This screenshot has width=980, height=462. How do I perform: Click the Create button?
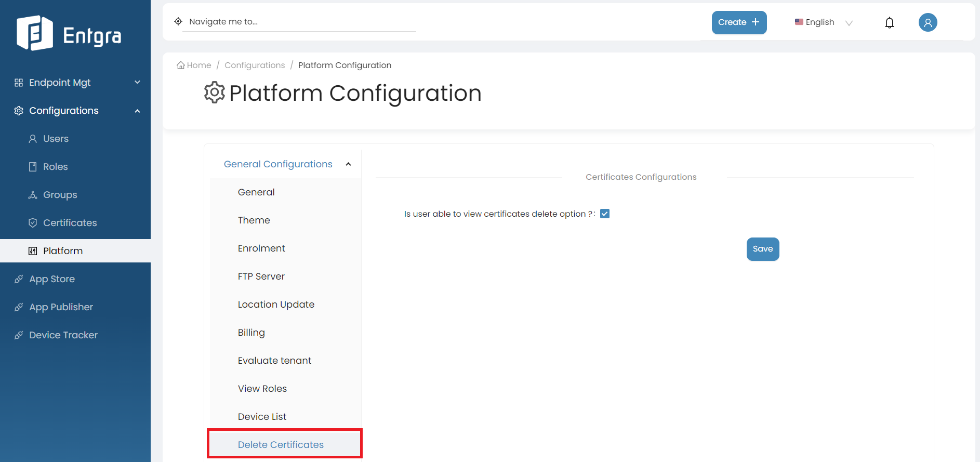click(739, 22)
